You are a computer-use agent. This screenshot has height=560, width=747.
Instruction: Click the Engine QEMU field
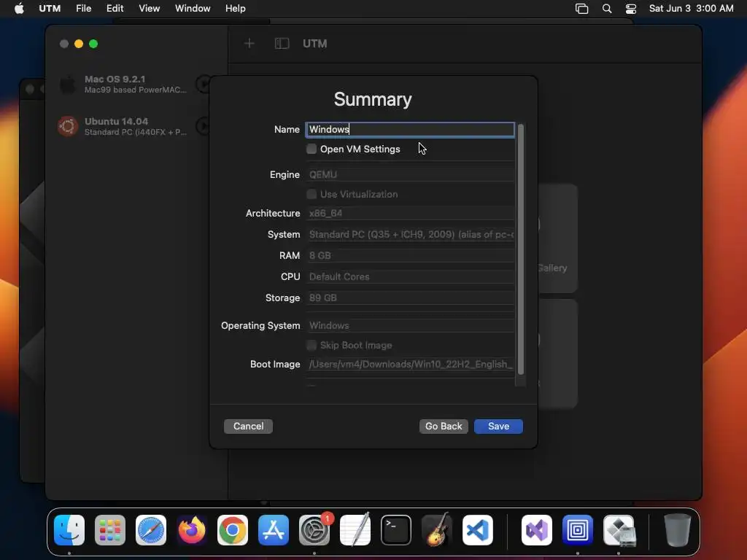pos(410,175)
